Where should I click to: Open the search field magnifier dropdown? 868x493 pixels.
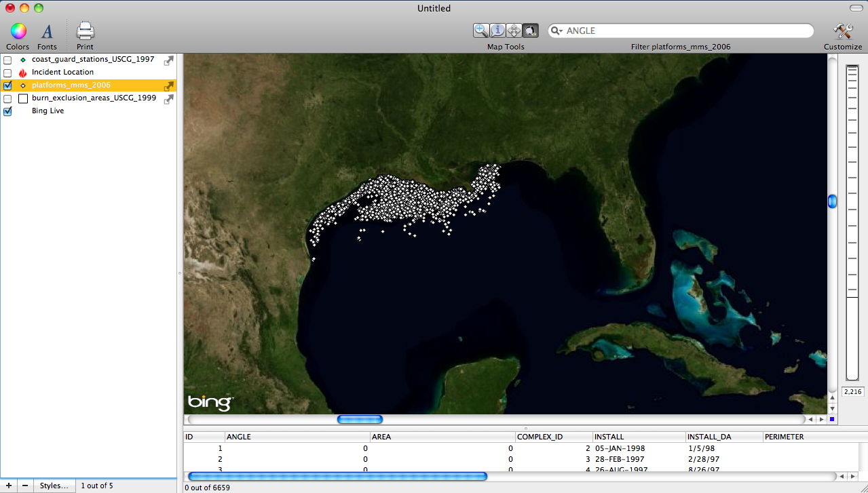coord(557,31)
